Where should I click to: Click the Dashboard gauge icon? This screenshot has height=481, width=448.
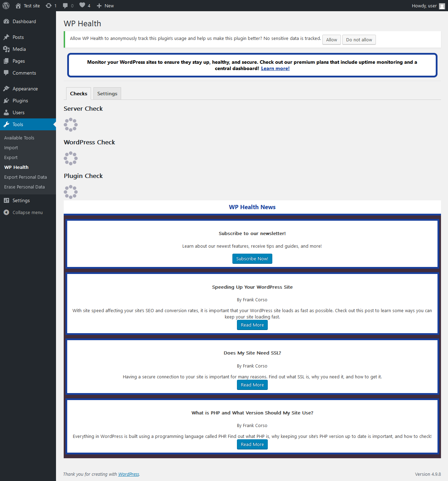(x=6, y=21)
